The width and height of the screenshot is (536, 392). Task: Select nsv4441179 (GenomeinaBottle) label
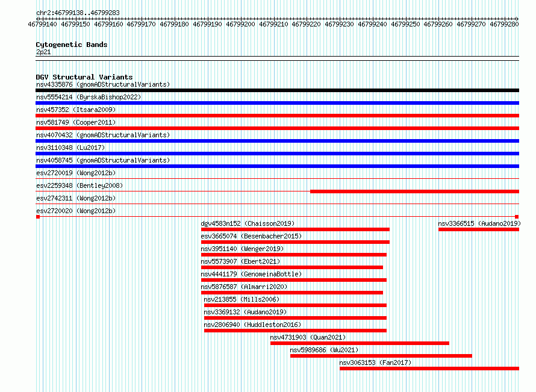[251, 274]
